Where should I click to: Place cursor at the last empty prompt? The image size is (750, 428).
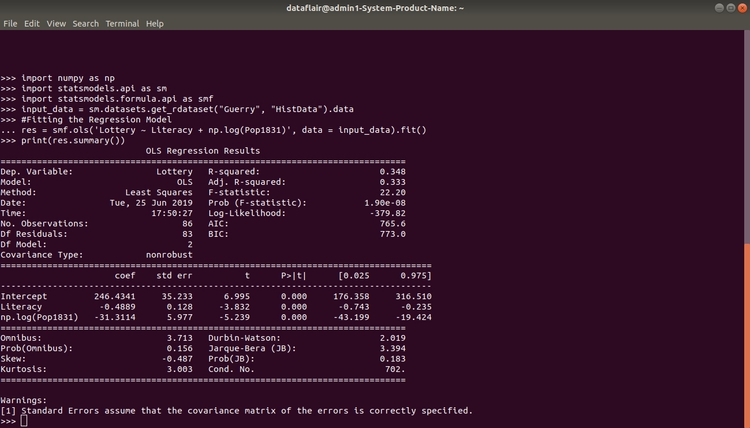[24, 421]
